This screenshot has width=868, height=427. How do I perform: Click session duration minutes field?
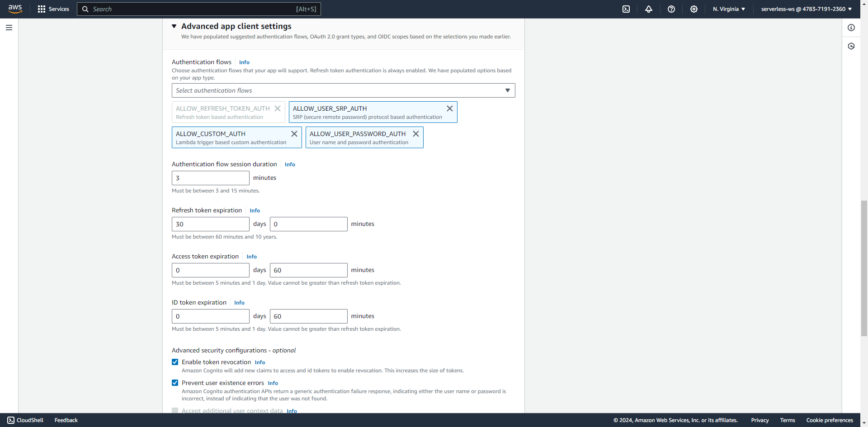tap(211, 178)
